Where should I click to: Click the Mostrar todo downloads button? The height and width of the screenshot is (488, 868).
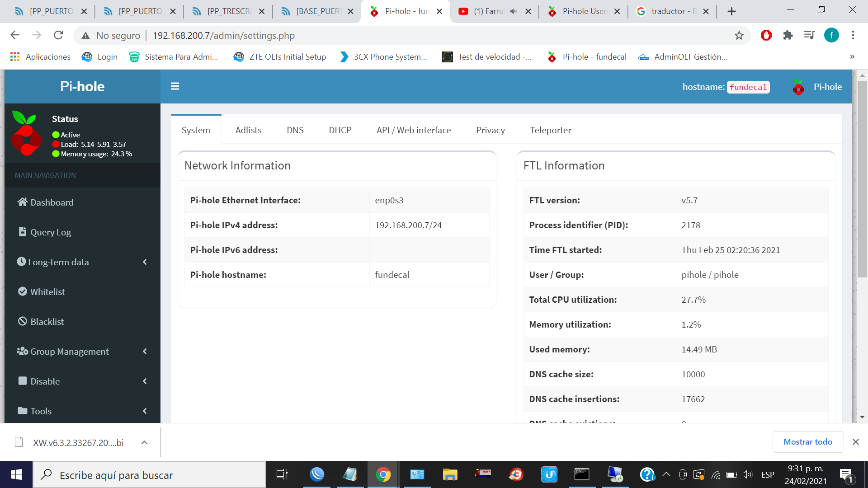coord(808,442)
